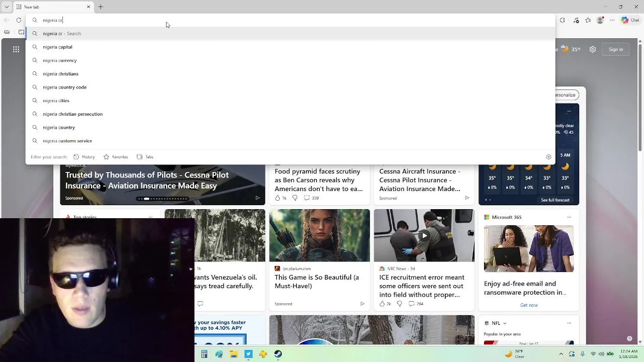This screenshot has width=644, height=362.
Task: Open the Extensions puzzle icon
Action: coord(562,20)
